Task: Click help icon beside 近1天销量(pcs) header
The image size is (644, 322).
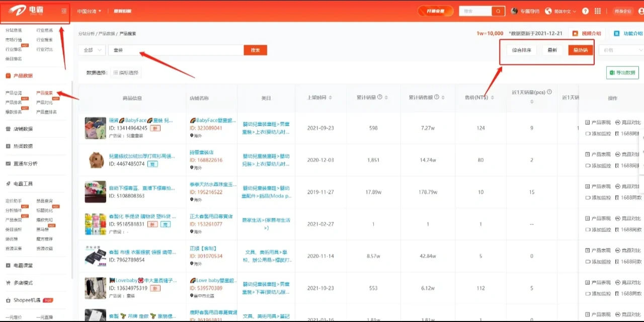Action: (549, 92)
